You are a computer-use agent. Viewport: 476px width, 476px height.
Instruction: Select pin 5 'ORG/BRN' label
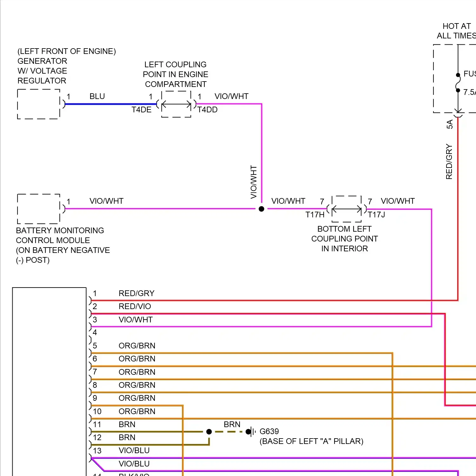(x=137, y=346)
